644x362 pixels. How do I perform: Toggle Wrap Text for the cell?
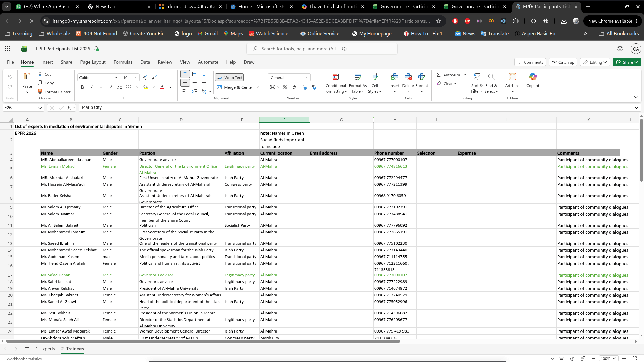click(x=229, y=77)
